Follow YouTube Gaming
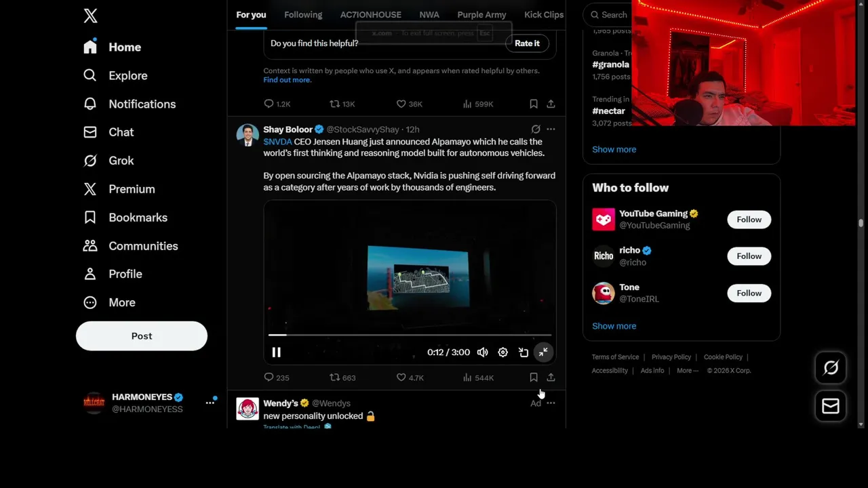This screenshot has width=868, height=488. 749,220
